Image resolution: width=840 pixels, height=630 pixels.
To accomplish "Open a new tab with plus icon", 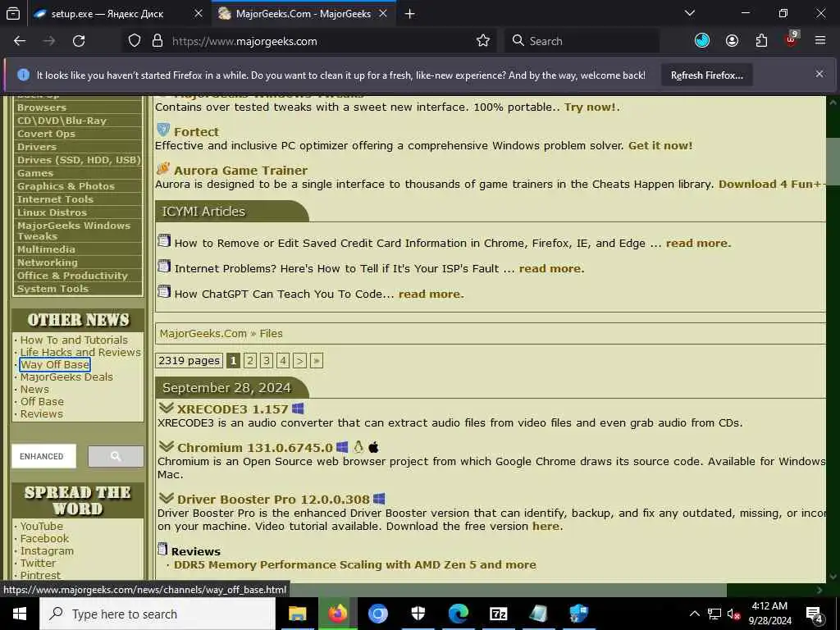I will coord(410,14).
